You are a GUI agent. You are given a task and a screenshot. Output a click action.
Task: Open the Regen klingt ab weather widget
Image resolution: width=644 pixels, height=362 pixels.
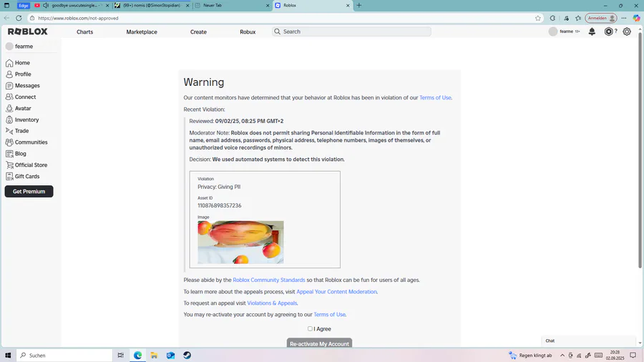[x=530, y=356]
